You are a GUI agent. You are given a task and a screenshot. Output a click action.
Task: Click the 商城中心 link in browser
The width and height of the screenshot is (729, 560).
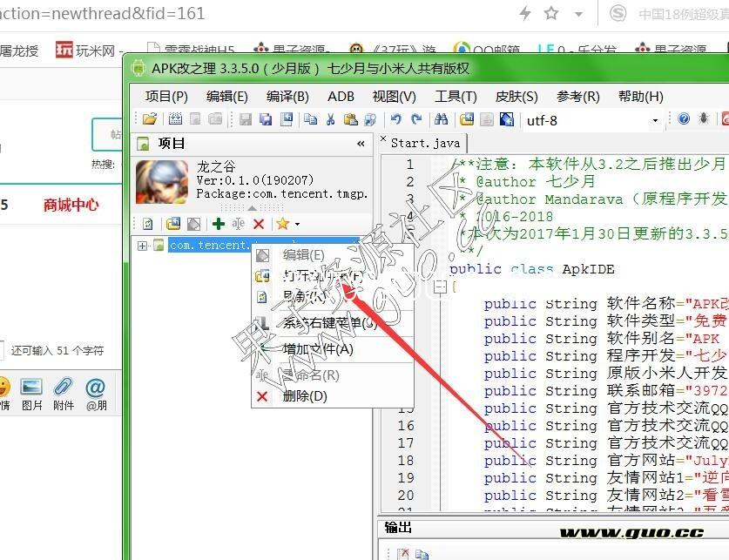click(x=71, y=205)
